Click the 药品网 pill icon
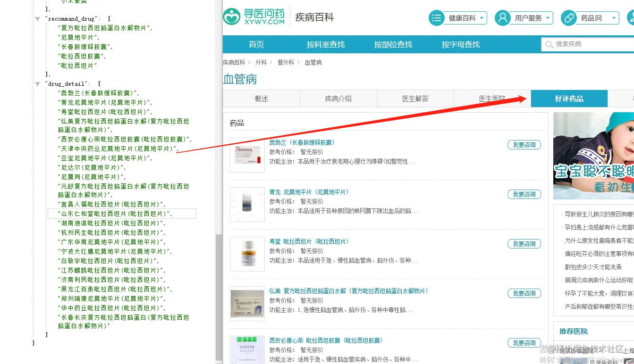The height and width of the screenshot is (364, 634). 569,18
